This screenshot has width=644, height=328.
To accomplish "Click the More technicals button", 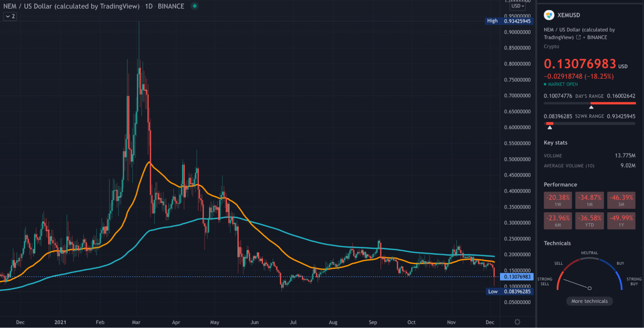I will click(590, 301).
